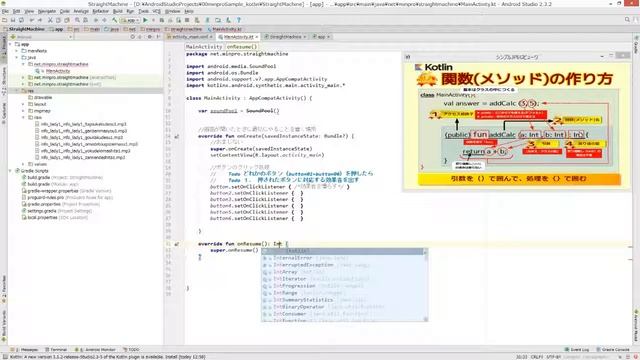This screenshot has width=640, height=360.
Task: Click the Back navigation arrow icon
Action: 96,20
